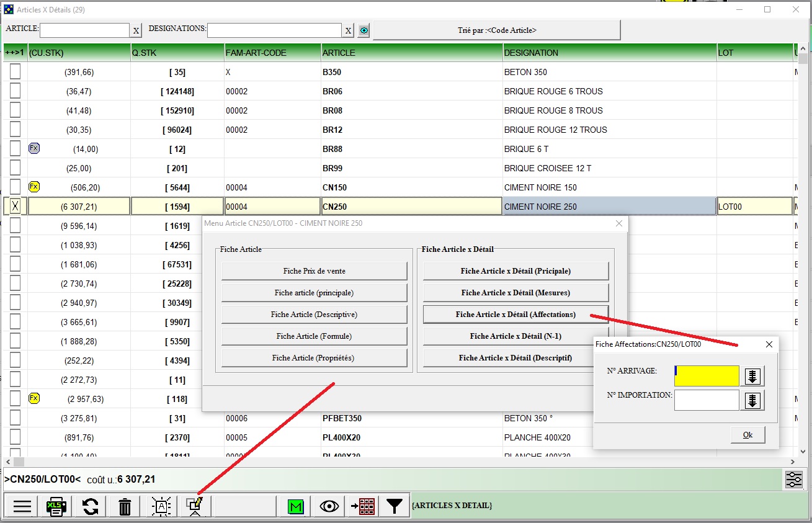Screen dimensions: 812x523
Task: Click the framed letter A icon
Action: coord(161,506)
